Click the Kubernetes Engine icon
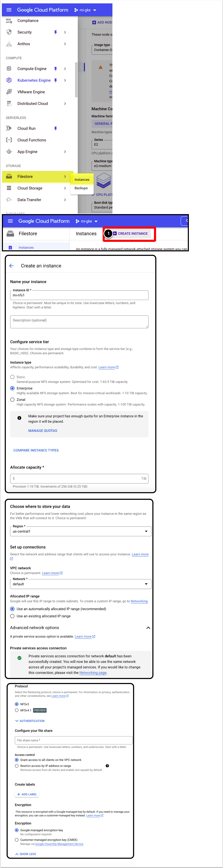This screenshot has width=223, height=868. 9,80
